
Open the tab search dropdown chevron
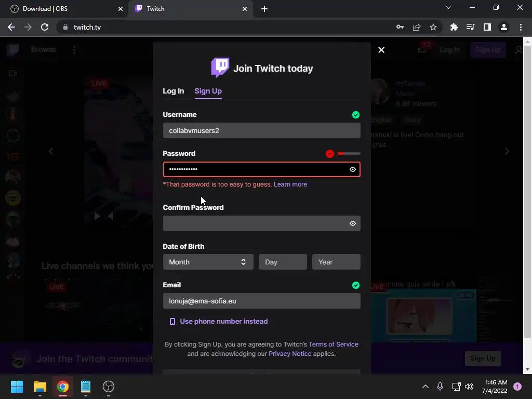pos(448,7)
